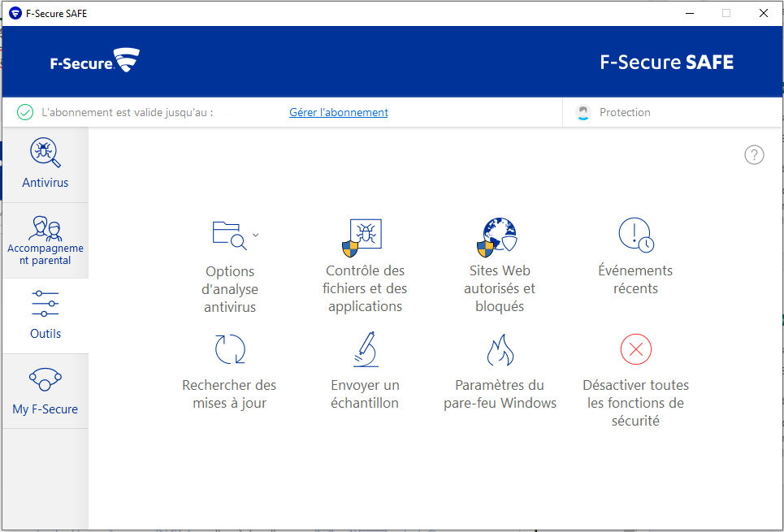Minimize the F-Secure SAFE window
This screenshot has width=784, height=532.
pyautogui.click(x=690, y=14)
